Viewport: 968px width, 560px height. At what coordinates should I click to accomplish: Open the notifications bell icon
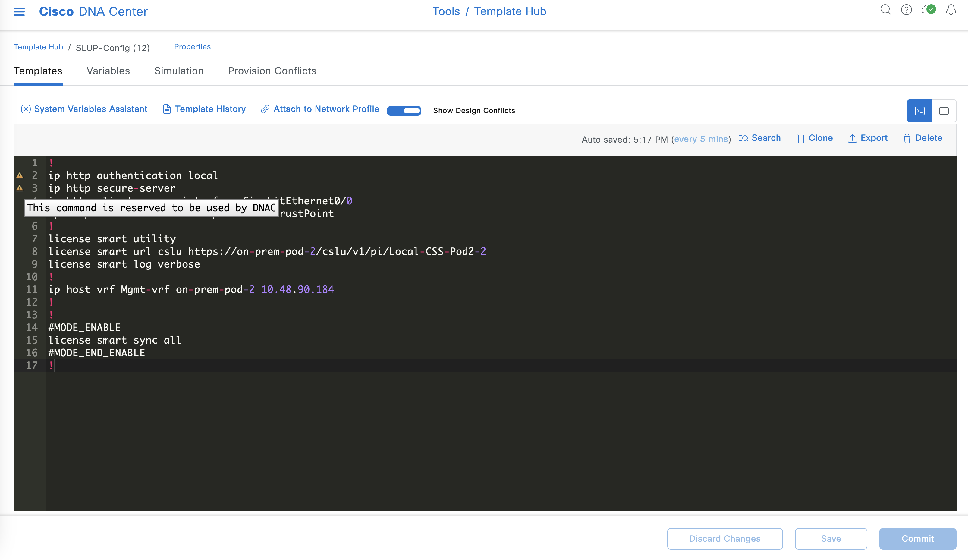point(951,10)
